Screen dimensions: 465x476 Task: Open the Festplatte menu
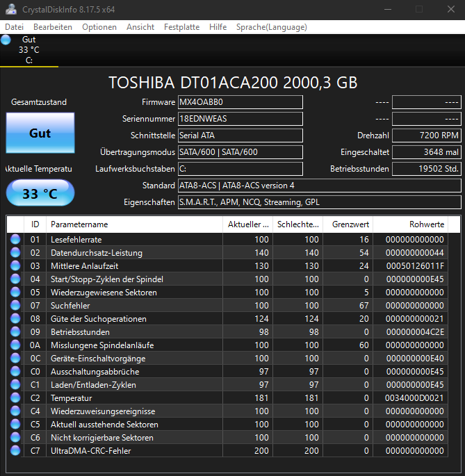(181, 27)
